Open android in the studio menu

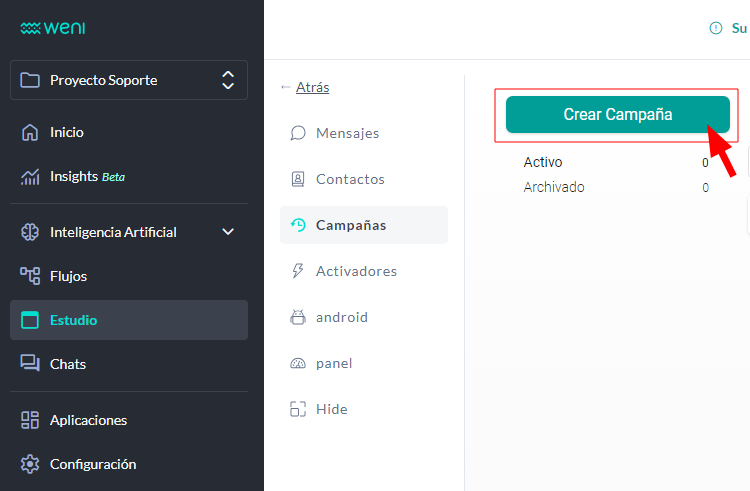coord(364,317)
